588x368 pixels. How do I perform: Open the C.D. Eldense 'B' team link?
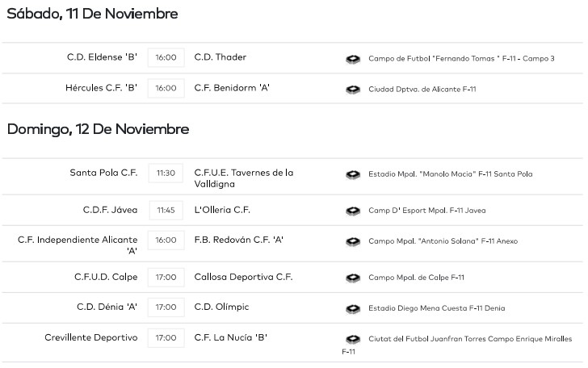102,57
